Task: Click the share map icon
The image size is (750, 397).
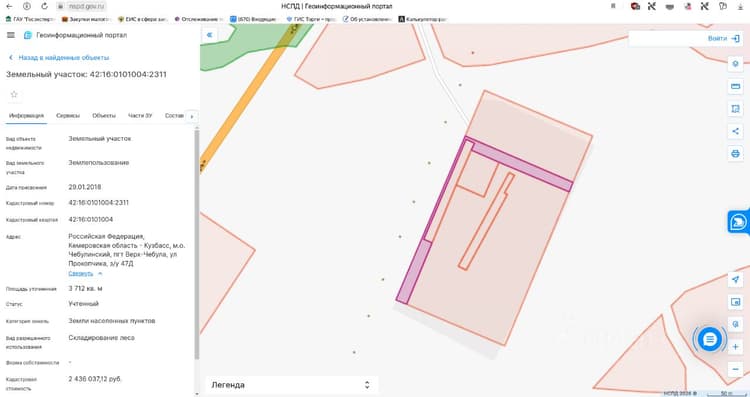Action: pyautogui.click(x=735, y=131)
